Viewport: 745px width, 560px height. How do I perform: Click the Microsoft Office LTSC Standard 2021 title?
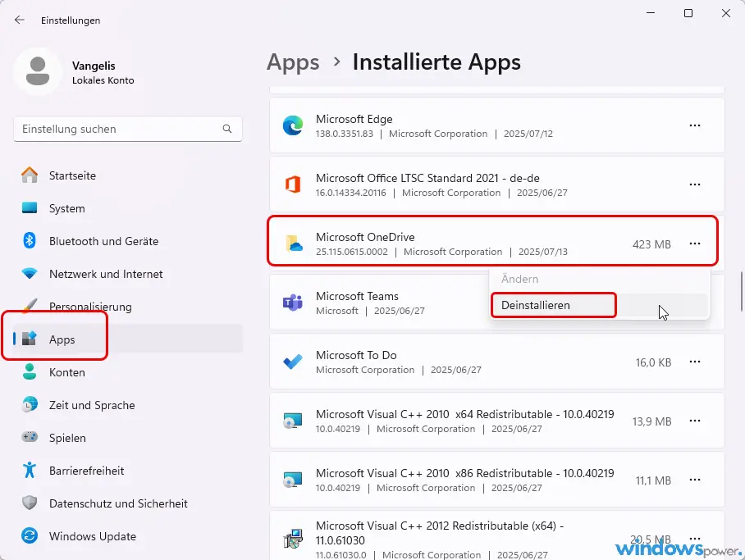(x=427, y=178)
